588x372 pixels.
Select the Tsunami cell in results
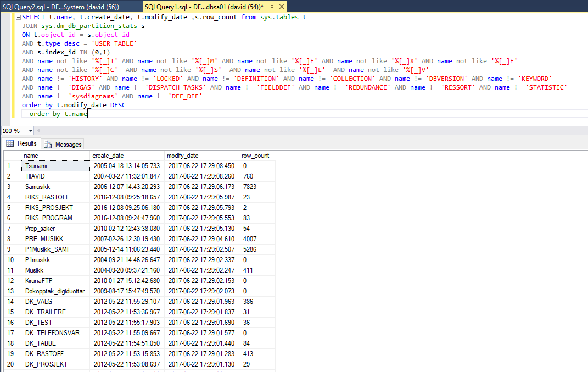tap(55, 166)
